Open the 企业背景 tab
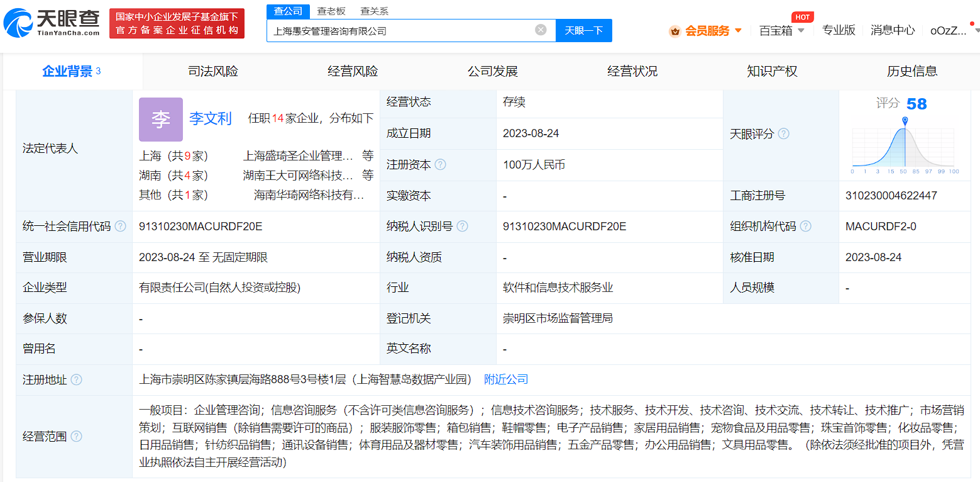Viewport: 980px width, 482px height. (72, 71)
